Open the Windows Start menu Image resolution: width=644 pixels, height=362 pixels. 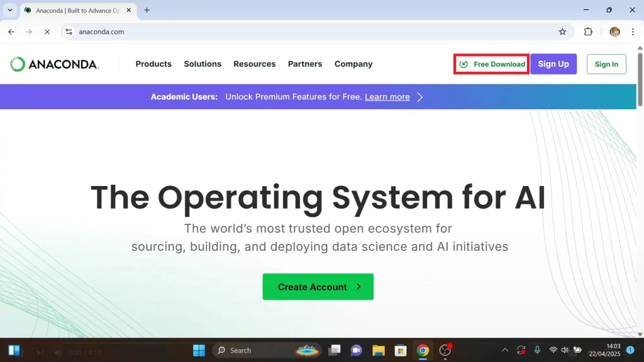199,350
